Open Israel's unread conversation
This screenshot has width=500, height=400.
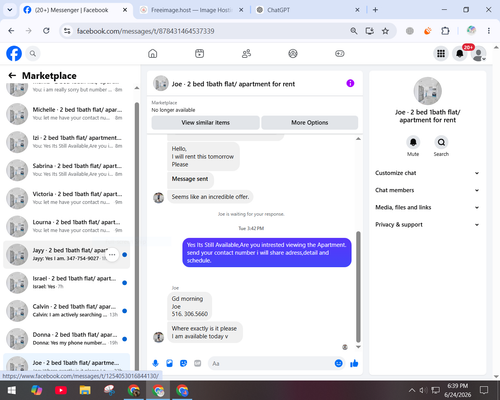coord(67,282)
